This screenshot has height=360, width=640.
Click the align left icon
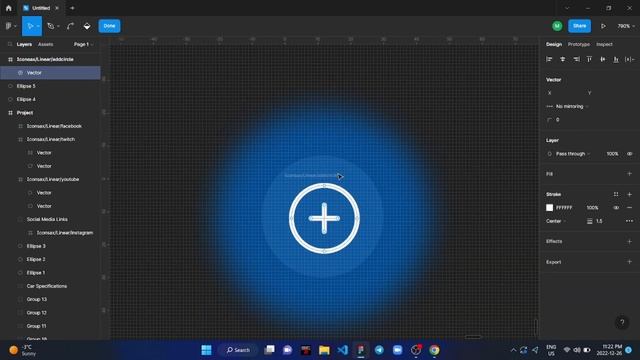(x=549, y=59)
